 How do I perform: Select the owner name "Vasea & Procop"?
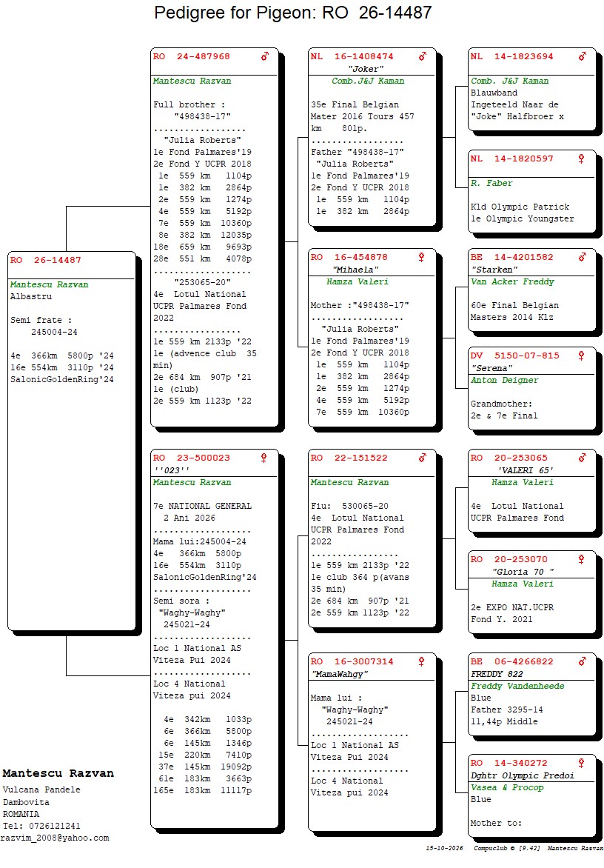click(x=507, y=788)
